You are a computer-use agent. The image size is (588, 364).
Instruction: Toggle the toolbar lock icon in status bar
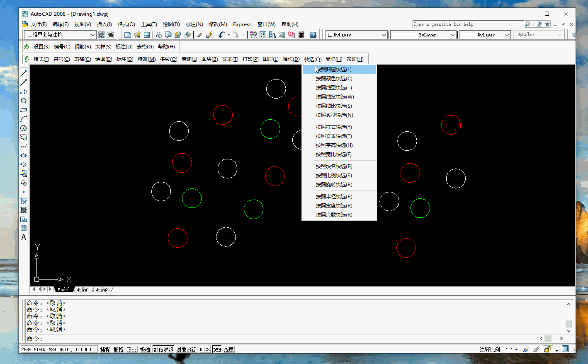[547, 350]
